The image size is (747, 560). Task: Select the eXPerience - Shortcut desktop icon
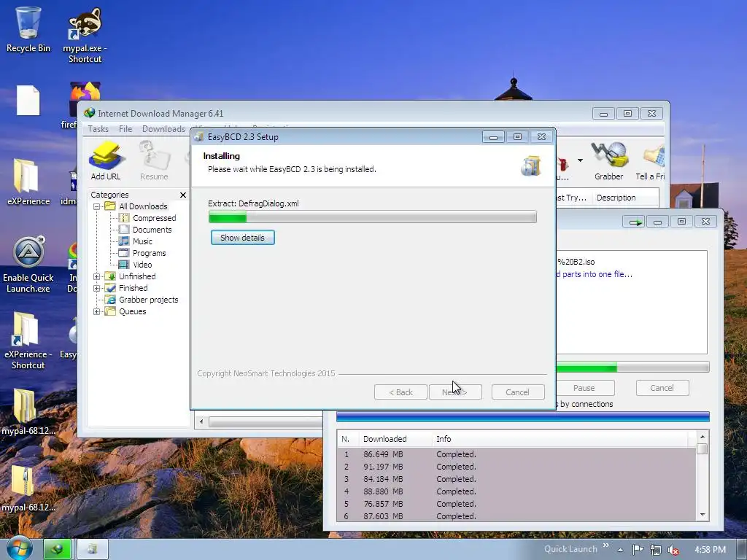coord(28,341)
